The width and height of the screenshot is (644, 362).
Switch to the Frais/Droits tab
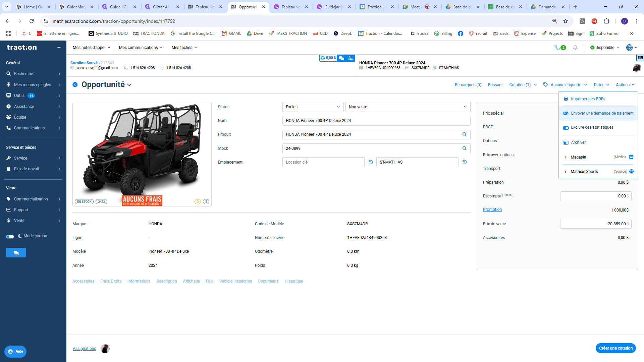click(111, 281)
